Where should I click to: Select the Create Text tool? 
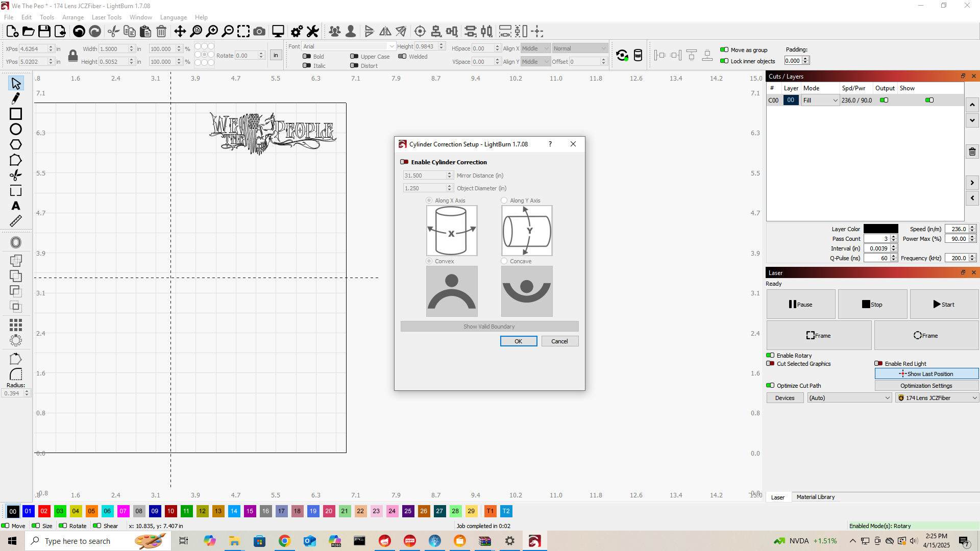[16, 206]
